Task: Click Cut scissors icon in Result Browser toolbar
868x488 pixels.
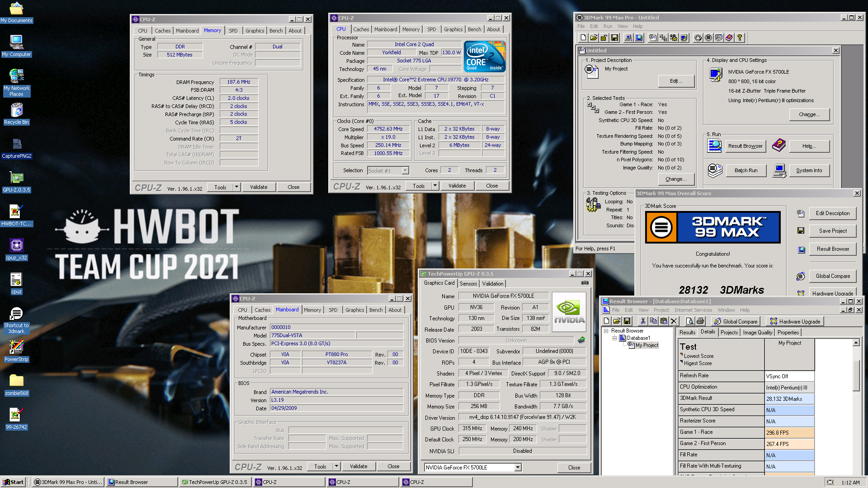Action: point(642,321)
